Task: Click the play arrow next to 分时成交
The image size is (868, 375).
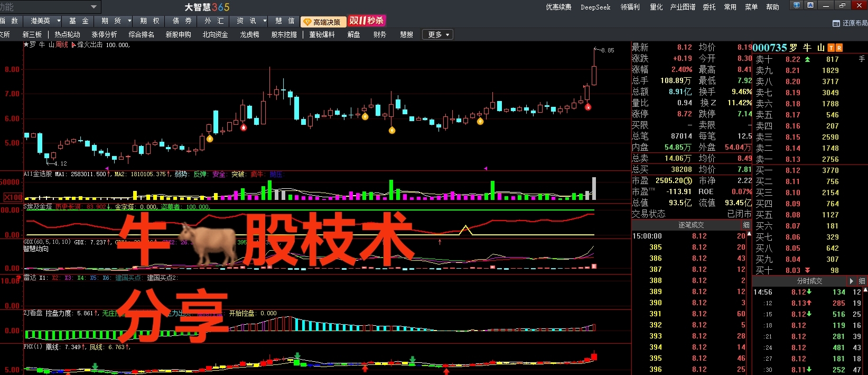Action: tap(852, 281)
